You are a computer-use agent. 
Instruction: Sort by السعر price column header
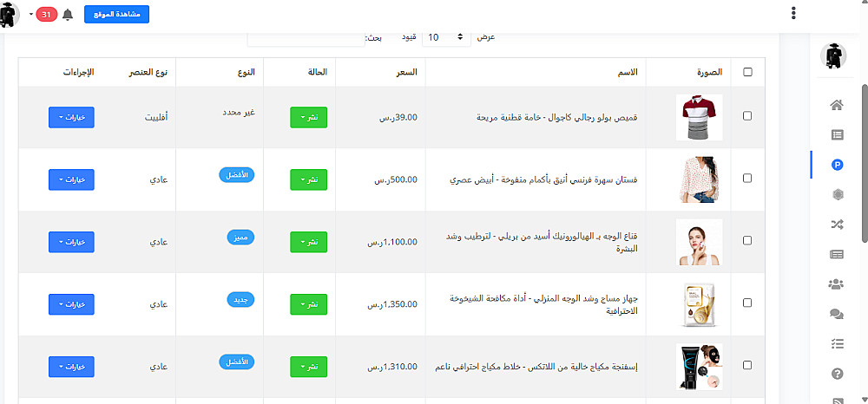point(409,73)
